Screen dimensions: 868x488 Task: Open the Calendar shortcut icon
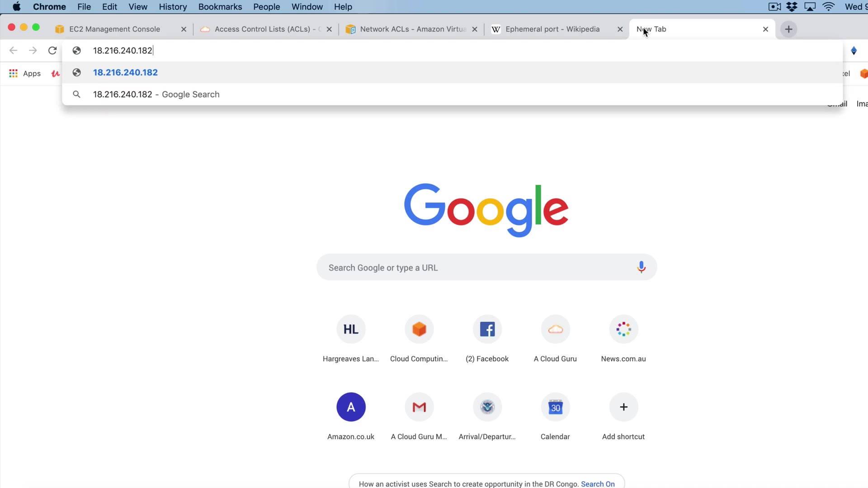point(555,407)
